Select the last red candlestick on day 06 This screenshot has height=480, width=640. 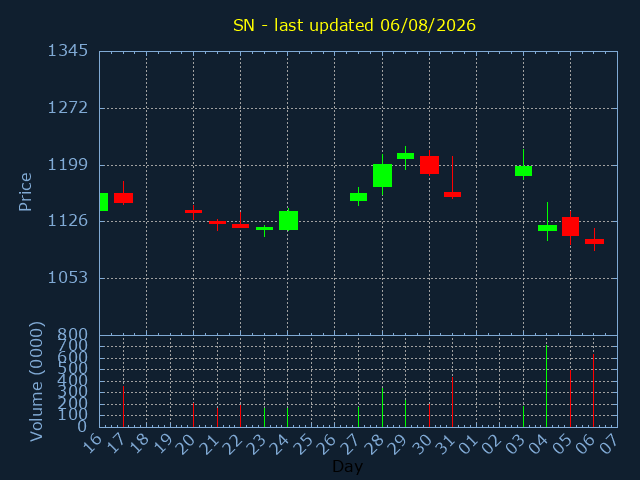point(594,242)
